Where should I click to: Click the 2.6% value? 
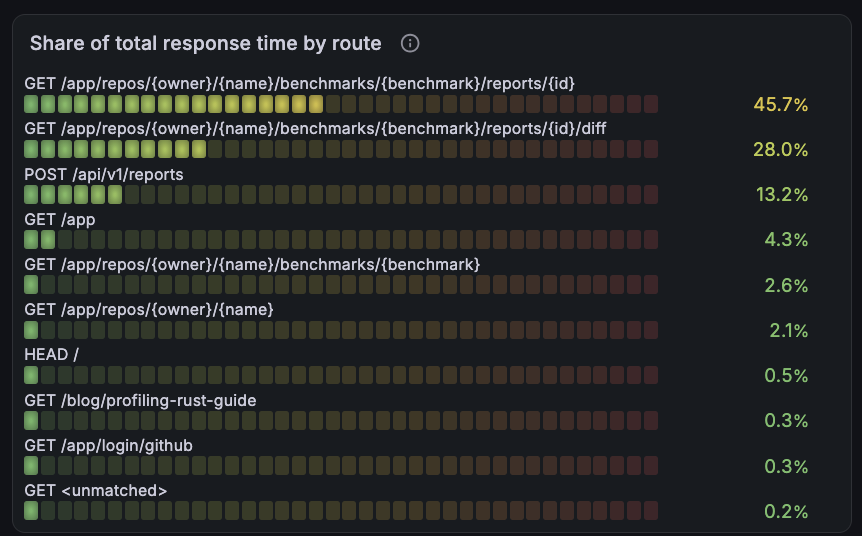(786, 285)
